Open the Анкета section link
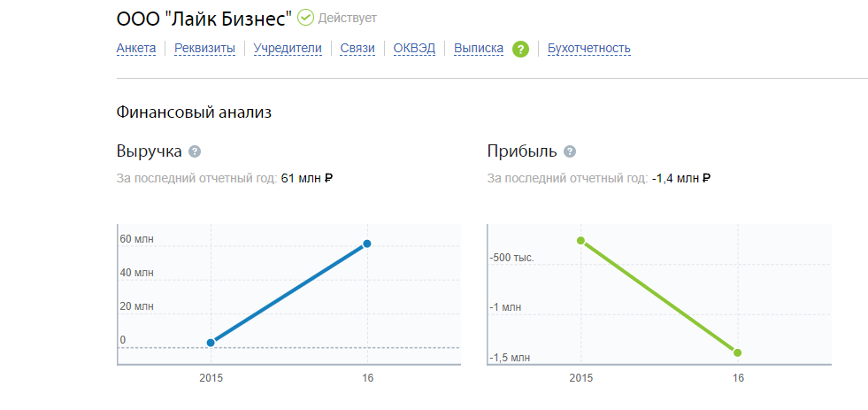This screenshot has height=410, width=868. coord(136,49)
